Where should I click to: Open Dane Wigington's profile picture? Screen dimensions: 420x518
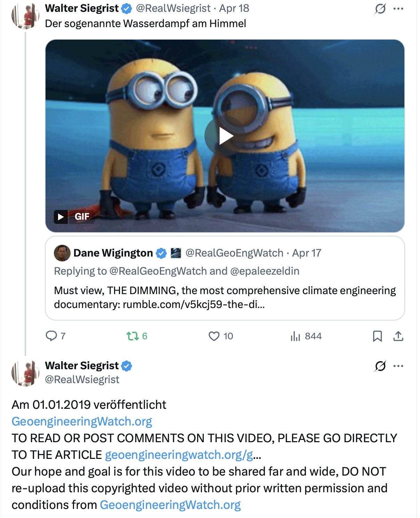pos(62,253)
